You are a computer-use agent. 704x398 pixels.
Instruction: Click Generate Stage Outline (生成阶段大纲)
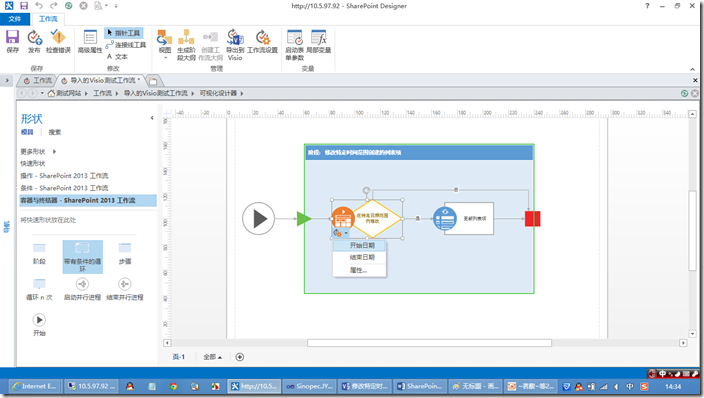click(186, 45)
